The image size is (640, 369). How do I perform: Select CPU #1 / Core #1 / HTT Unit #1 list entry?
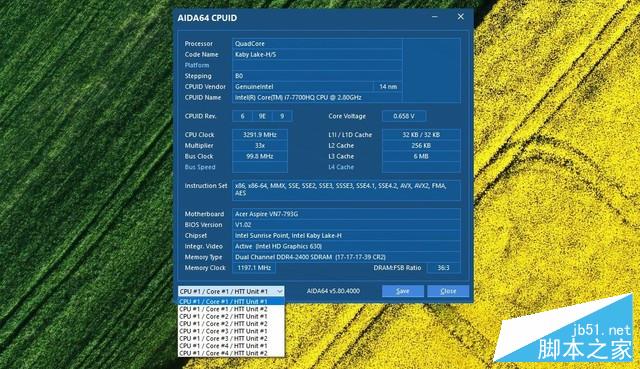tap(231, 301)
